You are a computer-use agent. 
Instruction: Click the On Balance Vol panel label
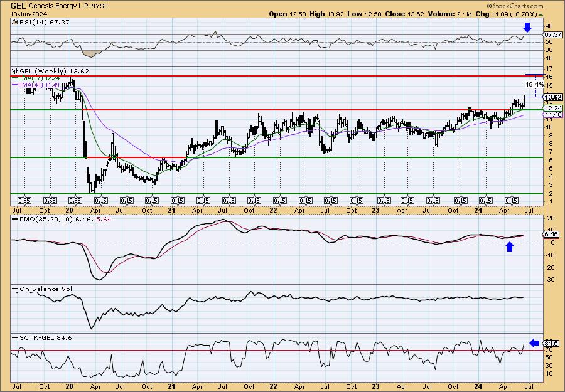46,289
